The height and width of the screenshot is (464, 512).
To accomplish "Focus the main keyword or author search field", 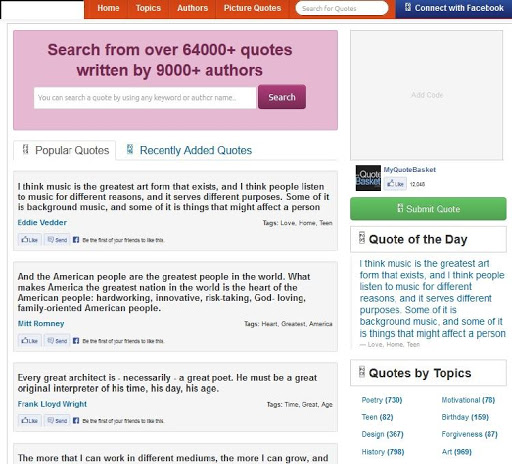I will 145,98.
